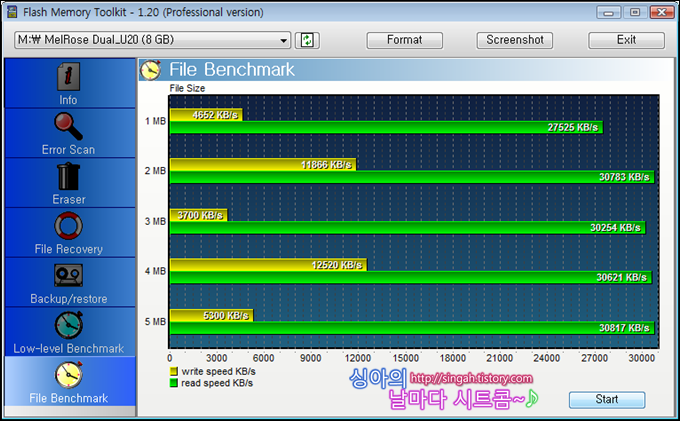Minimize the Flash Memory Toolkit window

[x=608, y=12]
